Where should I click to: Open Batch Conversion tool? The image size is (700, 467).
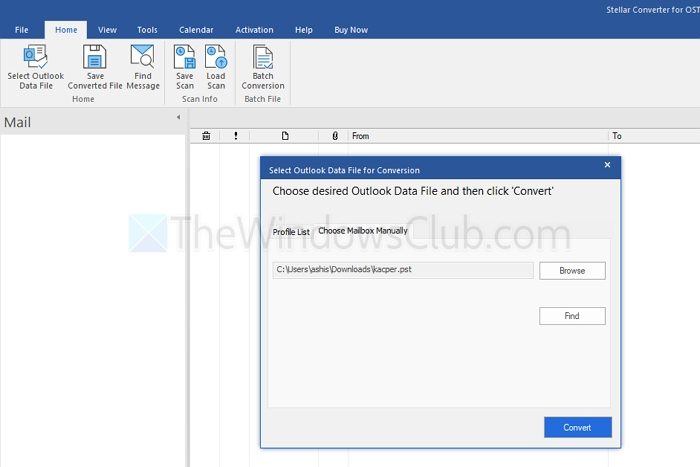pos(262,67)
